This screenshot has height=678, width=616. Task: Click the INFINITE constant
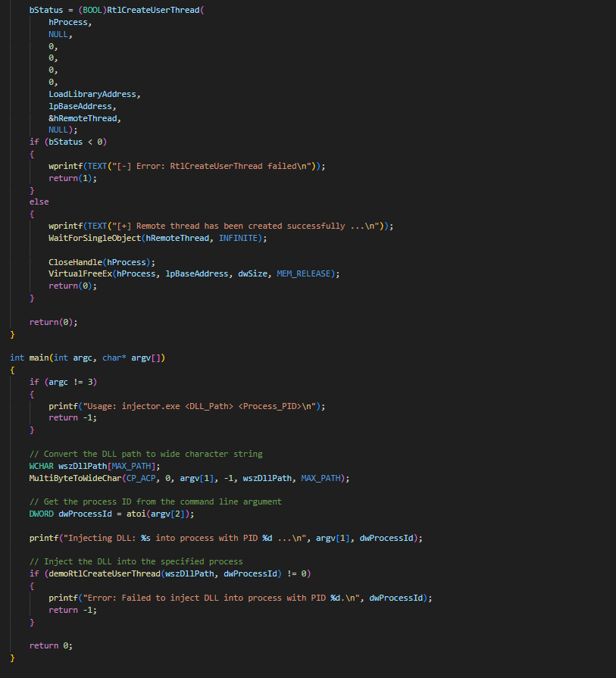(238, 238)
